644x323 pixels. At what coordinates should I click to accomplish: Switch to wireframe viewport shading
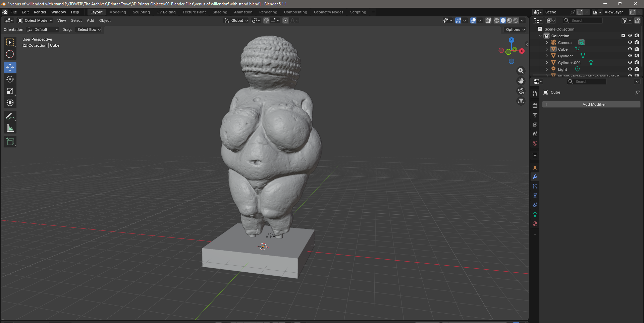[x=497, y=20]
